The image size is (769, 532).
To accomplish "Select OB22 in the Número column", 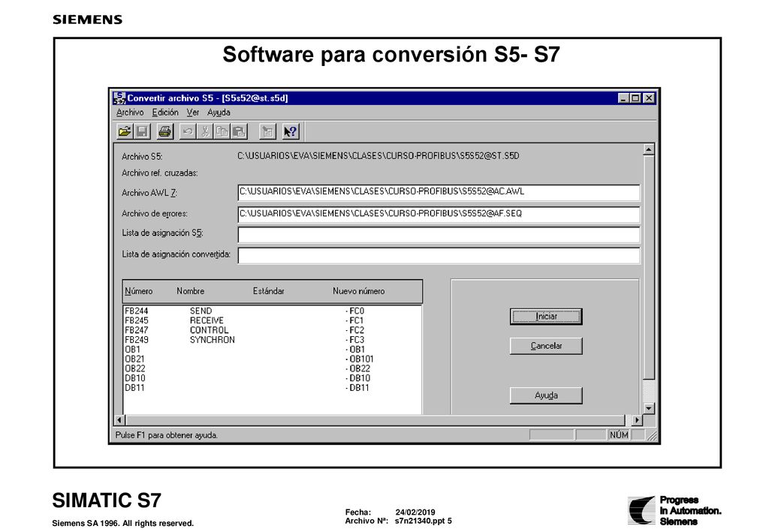I will [135, 368].
